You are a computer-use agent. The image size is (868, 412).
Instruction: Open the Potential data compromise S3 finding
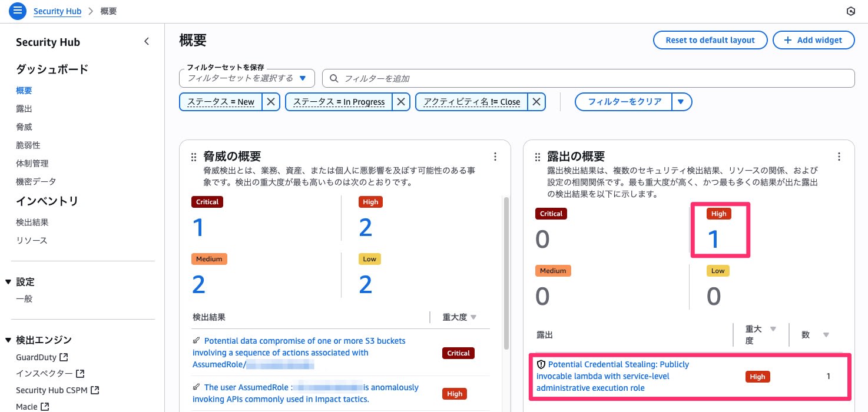[299, 353]
